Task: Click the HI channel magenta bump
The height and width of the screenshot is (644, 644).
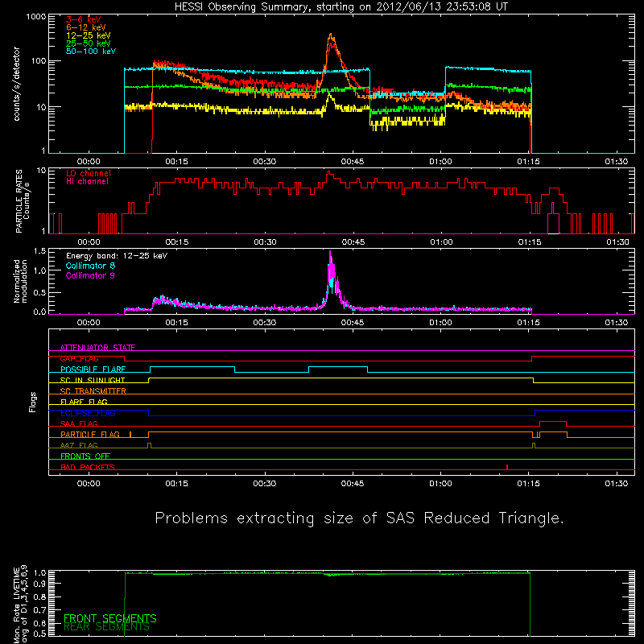Action: tap(553, 220)
